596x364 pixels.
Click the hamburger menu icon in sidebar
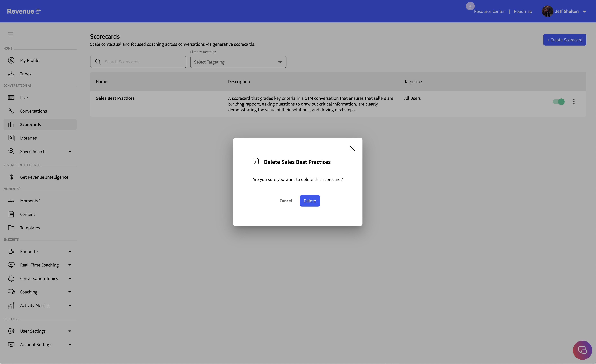(10, 34)
